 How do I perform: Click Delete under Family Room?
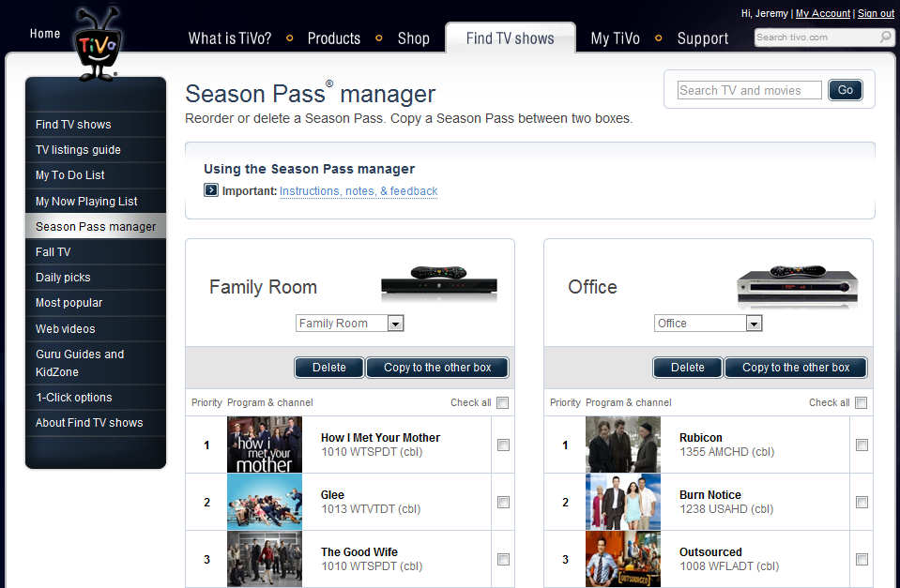(x=328, y=368)
